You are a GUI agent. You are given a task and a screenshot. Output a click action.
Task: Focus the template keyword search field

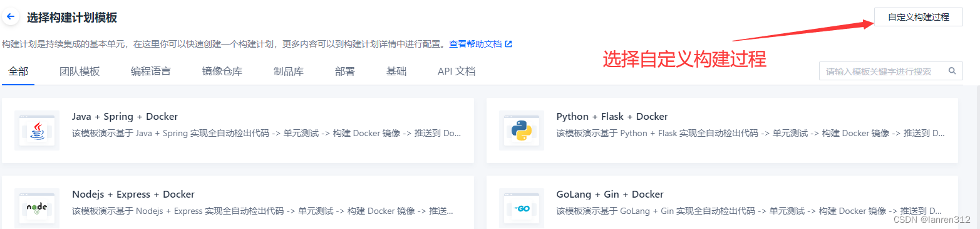(890, 71)
